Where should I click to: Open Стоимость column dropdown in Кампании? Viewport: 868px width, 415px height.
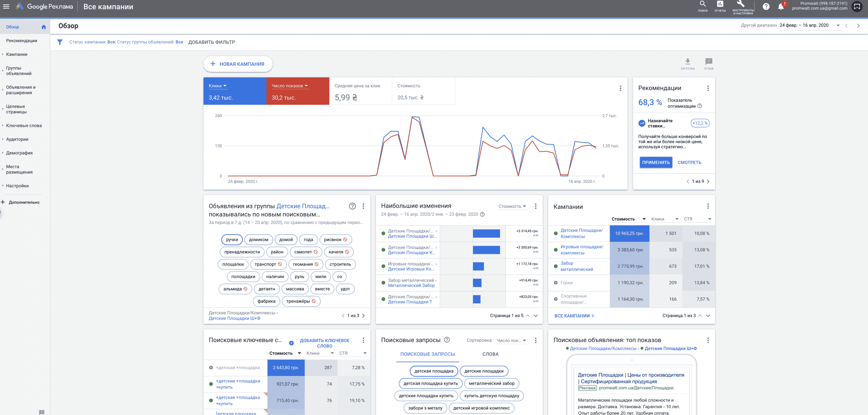pos(629,219)
